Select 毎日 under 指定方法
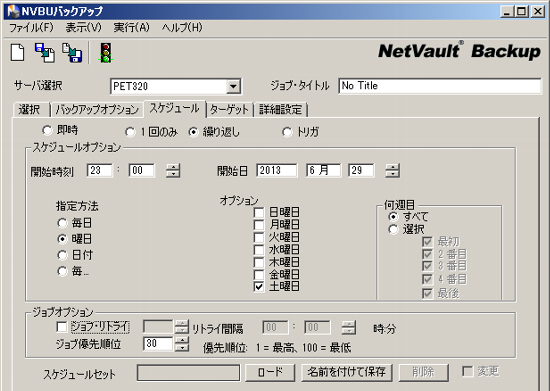Screen dimensions: 550x391 62,223
